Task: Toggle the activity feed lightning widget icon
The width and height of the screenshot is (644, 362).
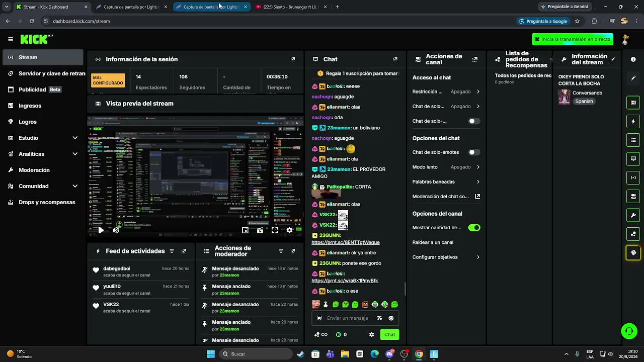Action: click(633, 121)
